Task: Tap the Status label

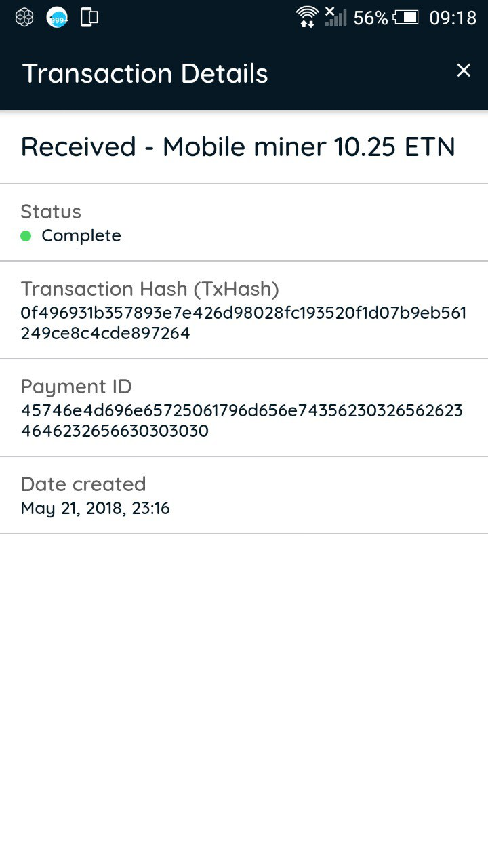Action: click(x=51, y=212)
